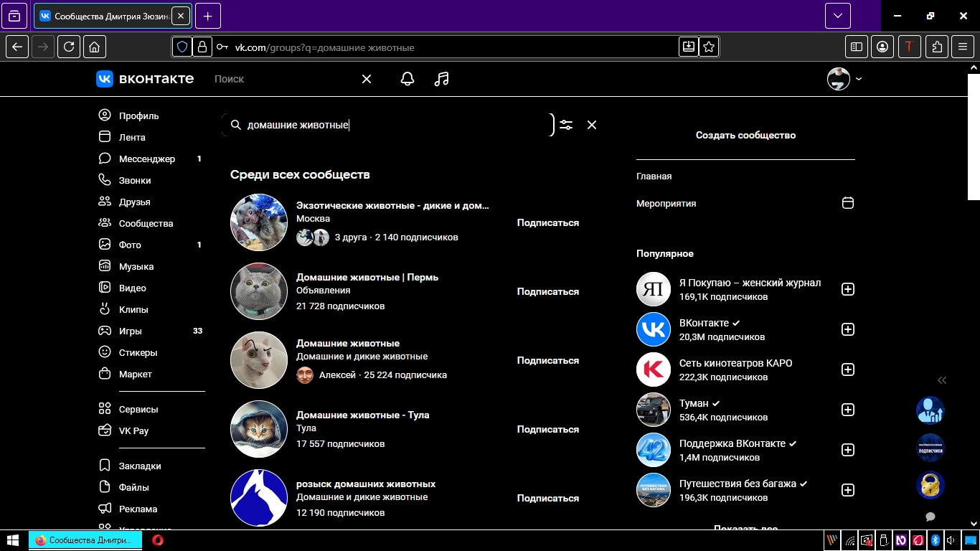Image resolution: width=980 pixels, height=551 pixels.
Task: Click the tracking protection shield in the address bar
Action: (182, 47)
